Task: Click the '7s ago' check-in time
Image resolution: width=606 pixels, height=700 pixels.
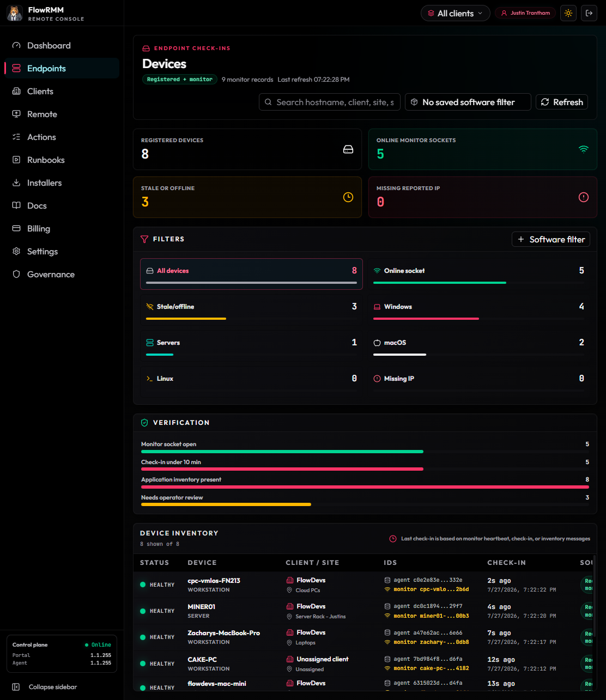Action: tap(499, 633)
